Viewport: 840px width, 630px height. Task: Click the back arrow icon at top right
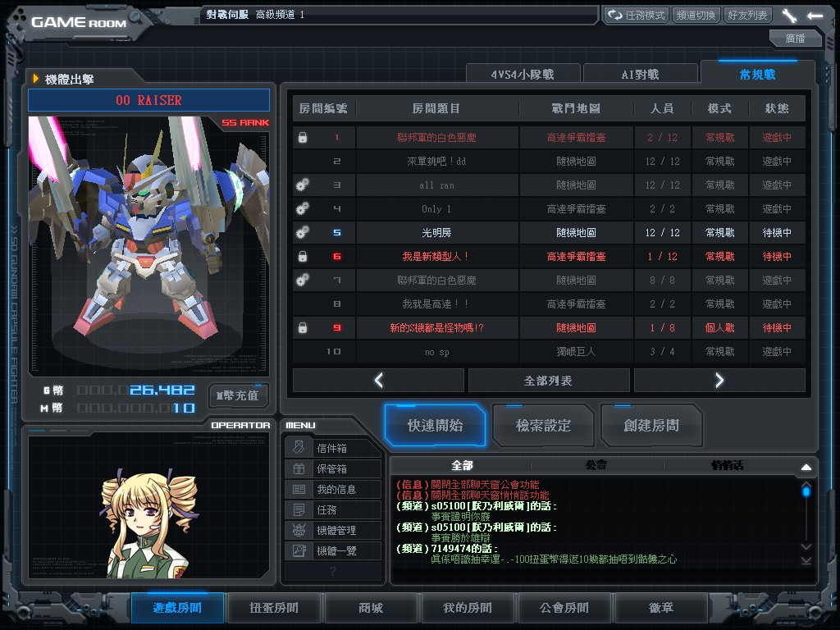pos(815,16)
